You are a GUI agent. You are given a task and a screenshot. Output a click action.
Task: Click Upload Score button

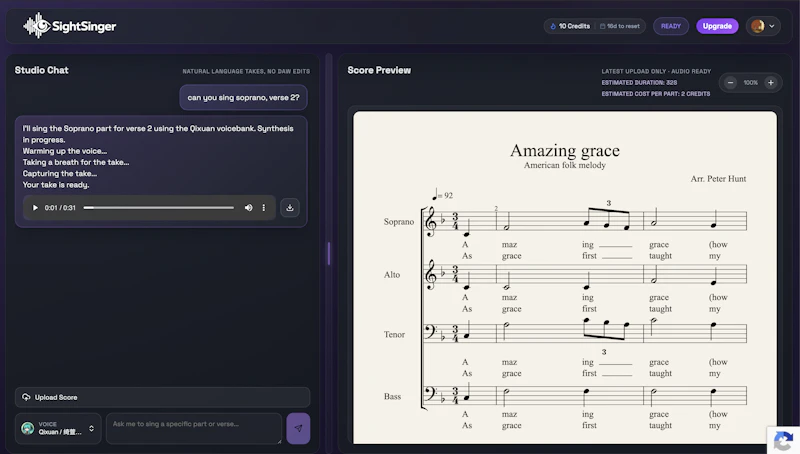(x=162, y=397)
